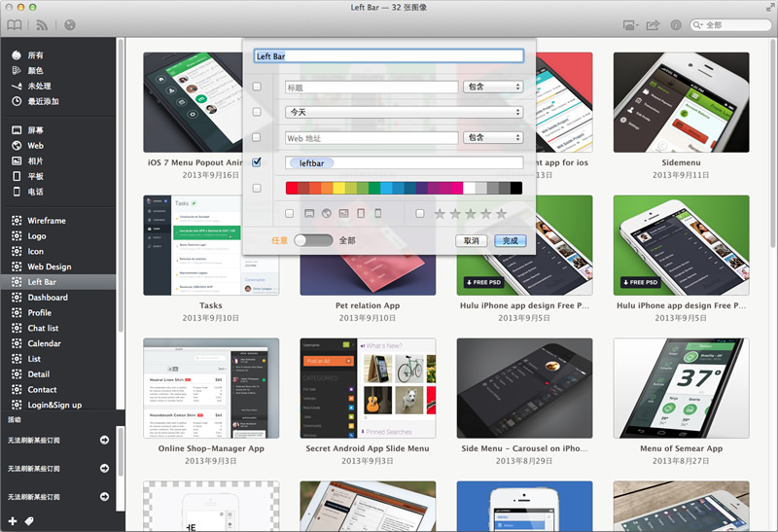Open the RSS feed icon in toolbar
Screen dimensions: 778x532
point(42,25)
